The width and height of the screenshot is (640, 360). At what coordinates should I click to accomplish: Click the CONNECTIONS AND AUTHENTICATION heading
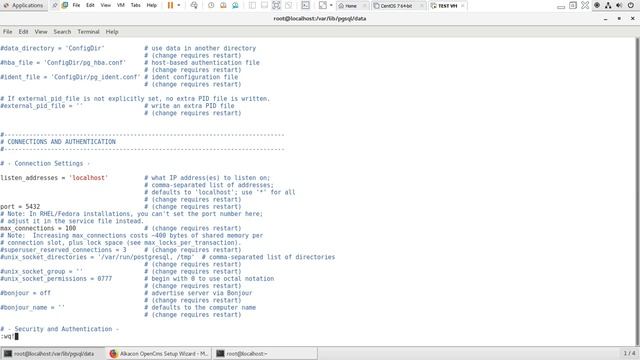click(x=61, y=142)
